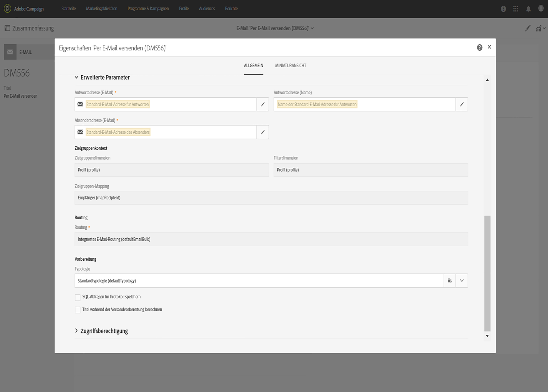Check Titel während der Versandvorbereitung berechnen
The height and width of the screenshot is (392, 548).
78,310
